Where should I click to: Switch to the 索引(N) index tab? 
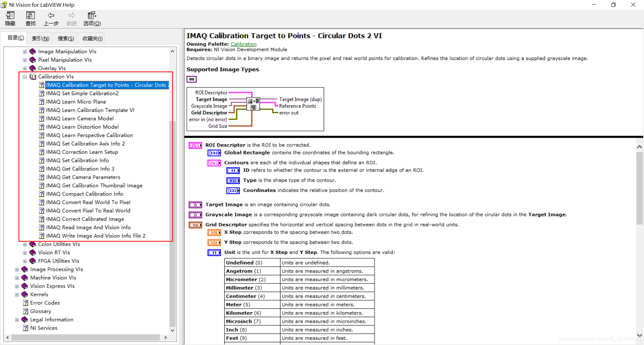(x=40, y=39)
